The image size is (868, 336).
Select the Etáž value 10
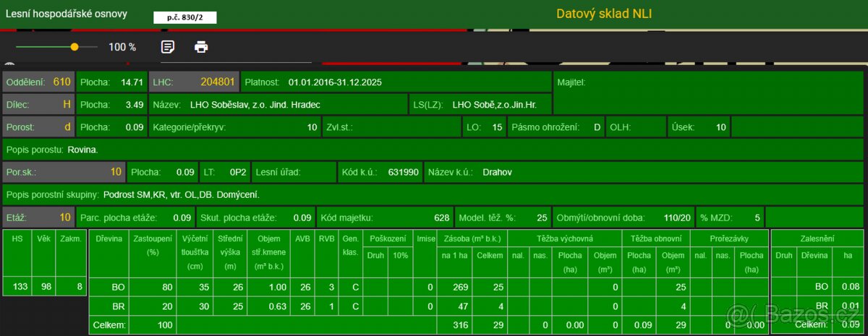65,217
